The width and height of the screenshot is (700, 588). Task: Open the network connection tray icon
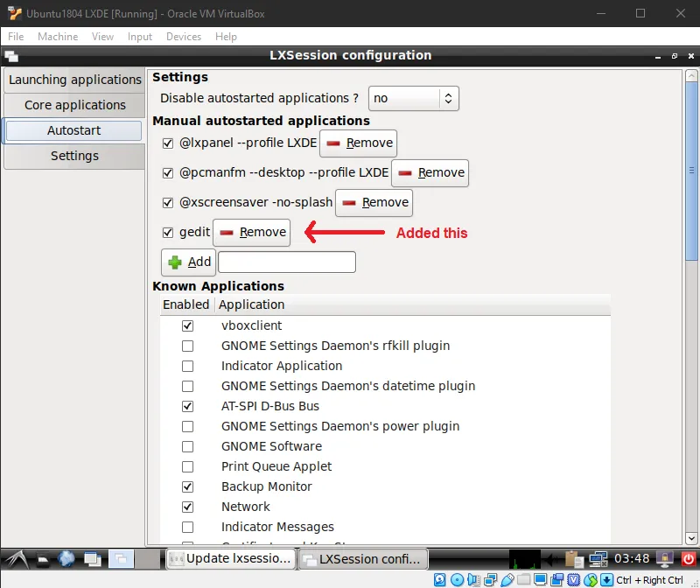click(598, 559)
